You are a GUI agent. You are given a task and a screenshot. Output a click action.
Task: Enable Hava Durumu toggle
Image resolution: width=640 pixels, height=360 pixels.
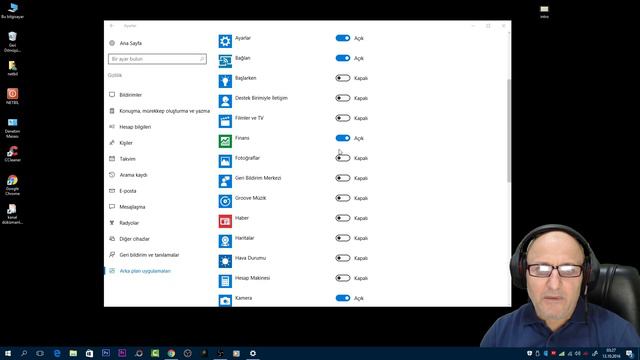(343, 258)
